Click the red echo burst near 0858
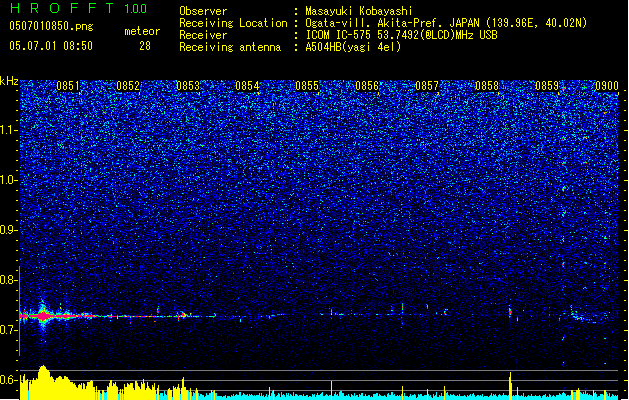The width and height of the screenshot is (629, 400). 510,312
